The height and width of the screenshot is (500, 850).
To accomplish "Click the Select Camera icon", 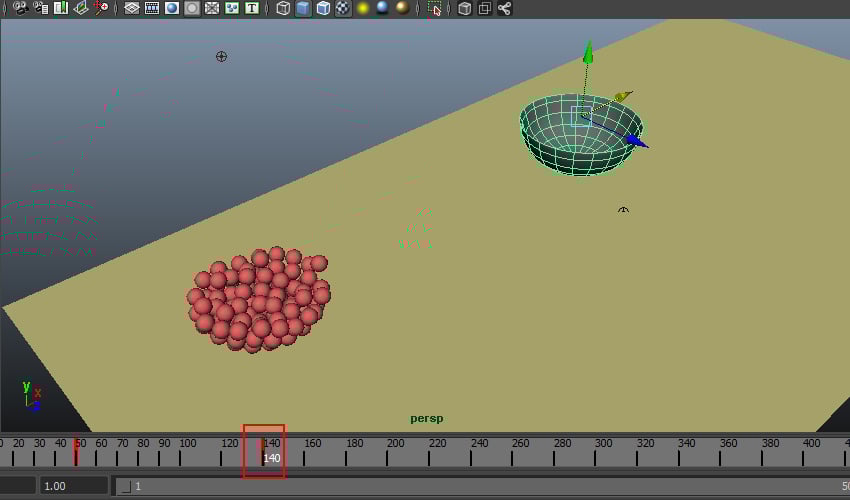I will (x=21, y=8).
